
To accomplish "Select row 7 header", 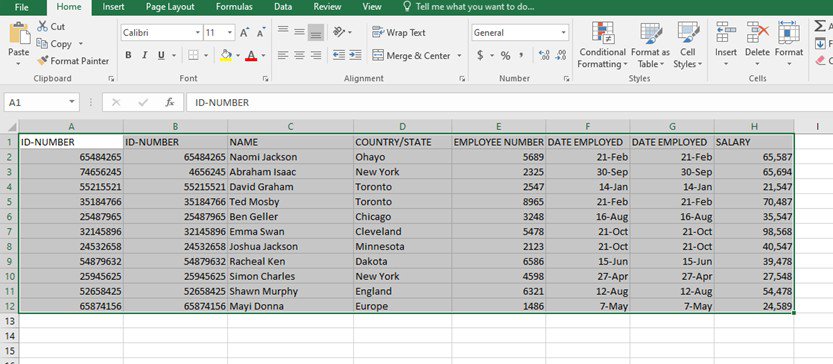I will coord(10,232).
